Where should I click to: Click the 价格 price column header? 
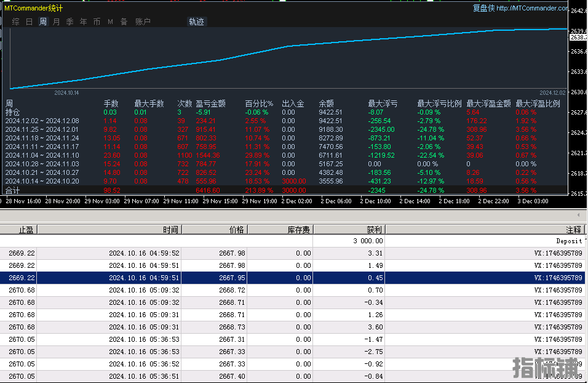pos(237,230)
